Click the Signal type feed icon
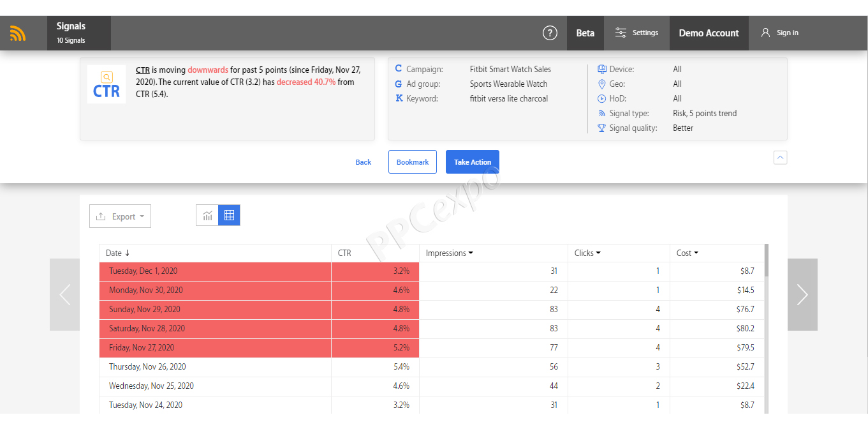The image size is (868, 429). pos(602,113)
